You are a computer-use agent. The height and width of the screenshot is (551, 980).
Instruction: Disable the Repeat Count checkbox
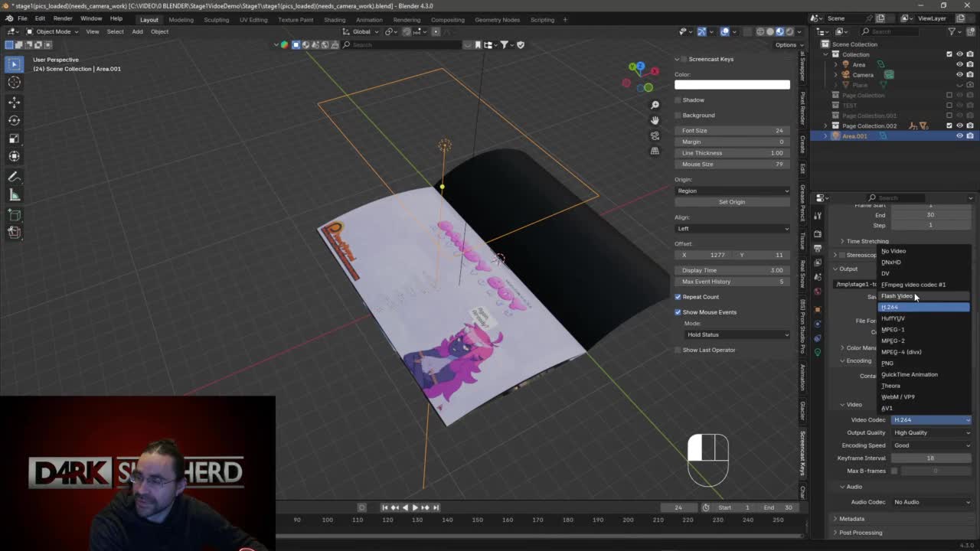pyautogui.click(x=678, y=297)
